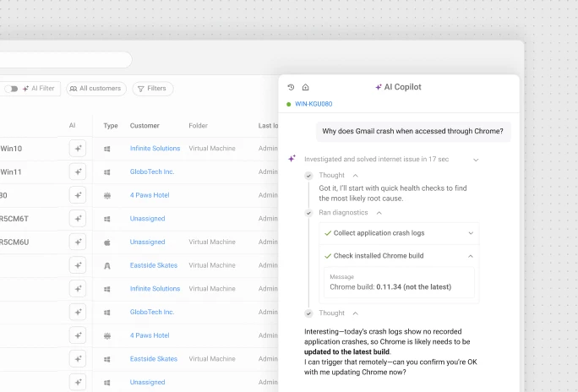The width and height of the screenshot is (578, 392).
Task: Select the Win10 device name
Action: coord(11,149)
